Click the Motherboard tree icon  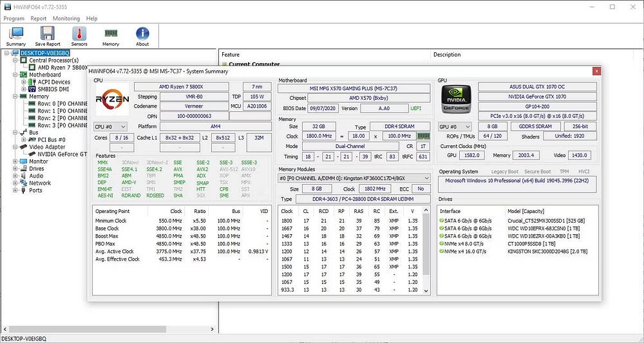point(24,75)
